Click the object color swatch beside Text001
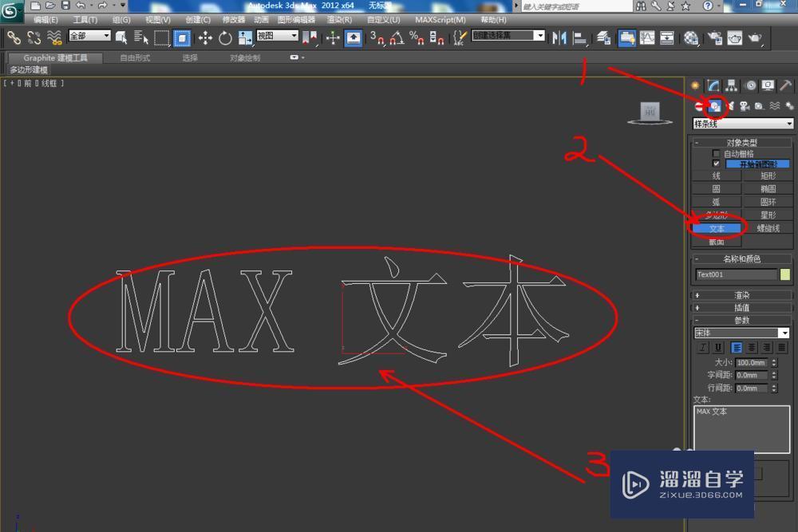 click(786, 274)
